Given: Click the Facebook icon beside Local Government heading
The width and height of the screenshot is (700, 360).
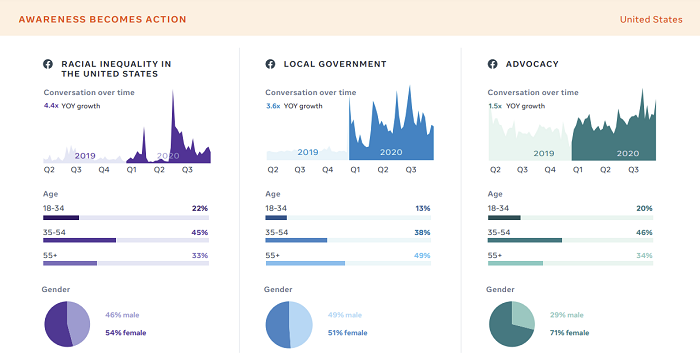Looking at the screenshot, I should coord(270,64).
